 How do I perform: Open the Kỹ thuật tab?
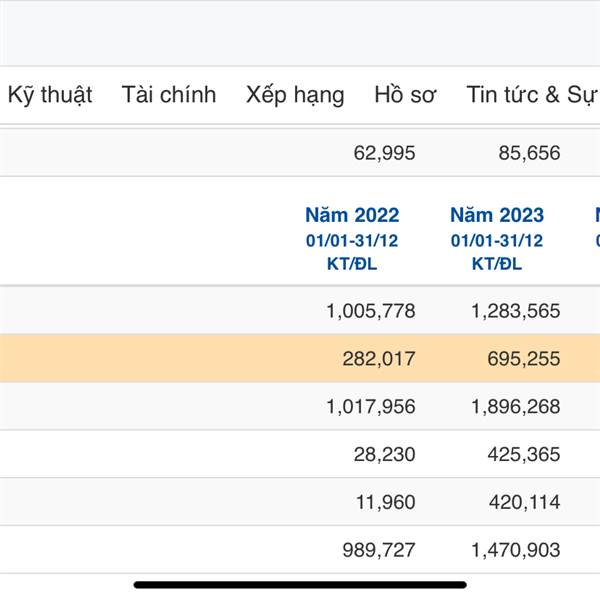(50, 95)
